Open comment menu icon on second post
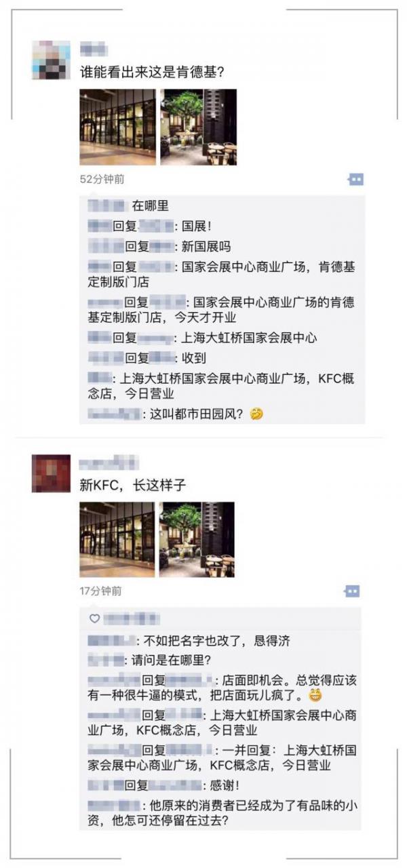 coord(352,591)
